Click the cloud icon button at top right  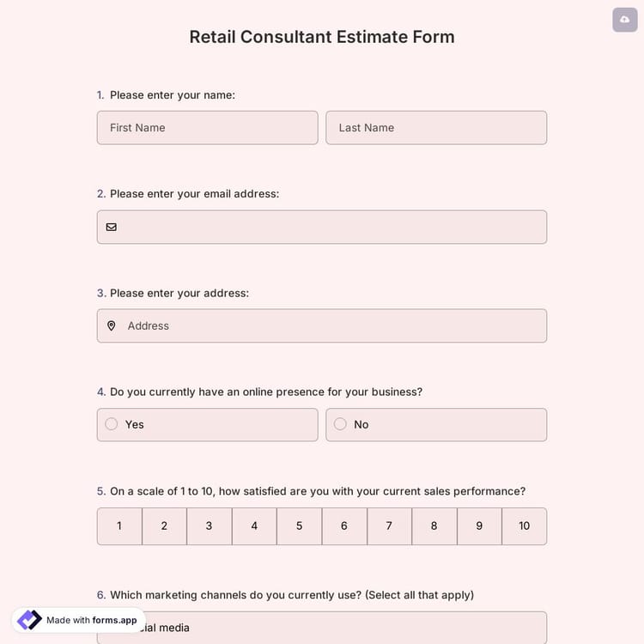pyautogui.click(x=624, y=20)
